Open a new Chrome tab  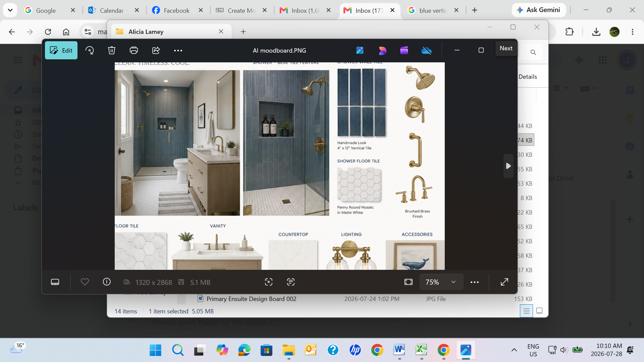click(474, 10)
